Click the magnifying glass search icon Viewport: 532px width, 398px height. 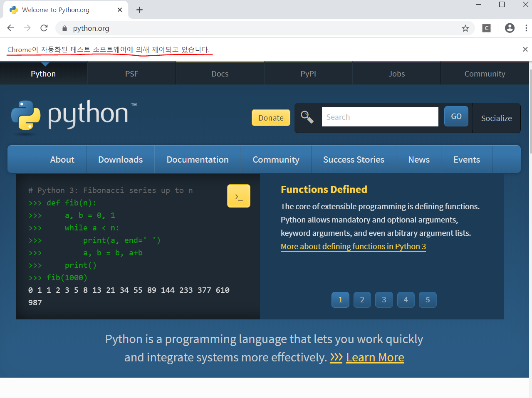pyautogui.click(x=307, y=117)
